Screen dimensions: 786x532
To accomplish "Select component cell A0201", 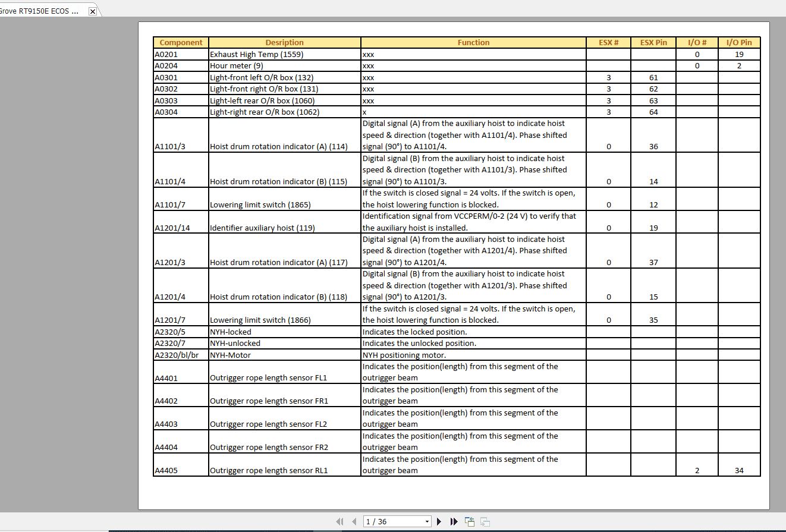I will pos(181,54).
